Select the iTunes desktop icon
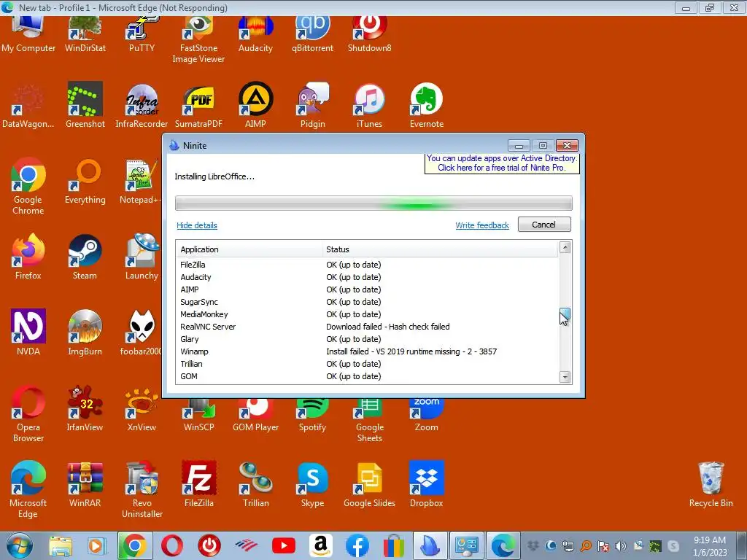The height and width of the screenshot is (560, 747). [x=369, y=105]
